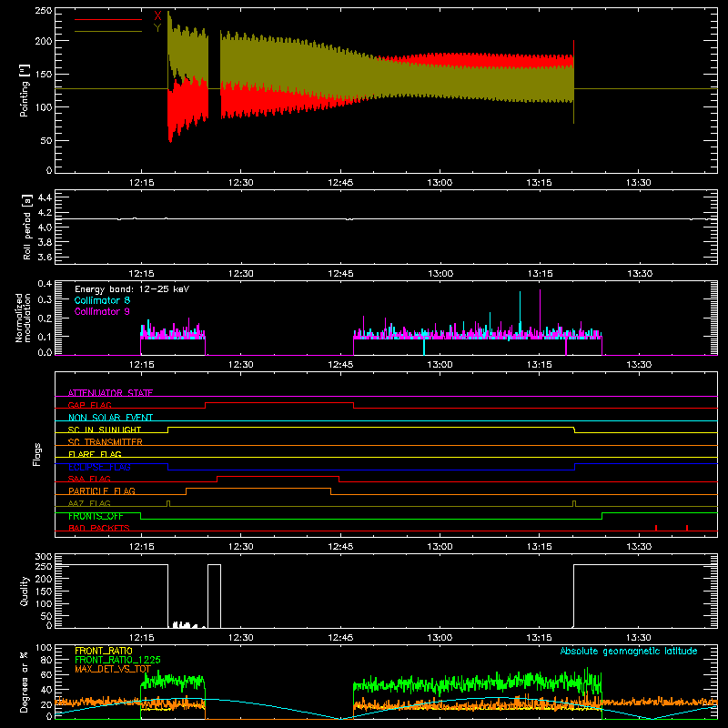
Task: Click the SC_TRANSMITTER flag label
Action: (x=106, y=442)
